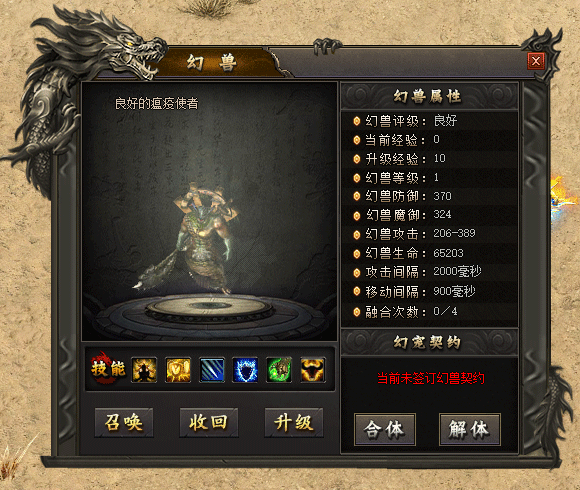Close the 幻兽 window with red X

[x=536, y=61]
